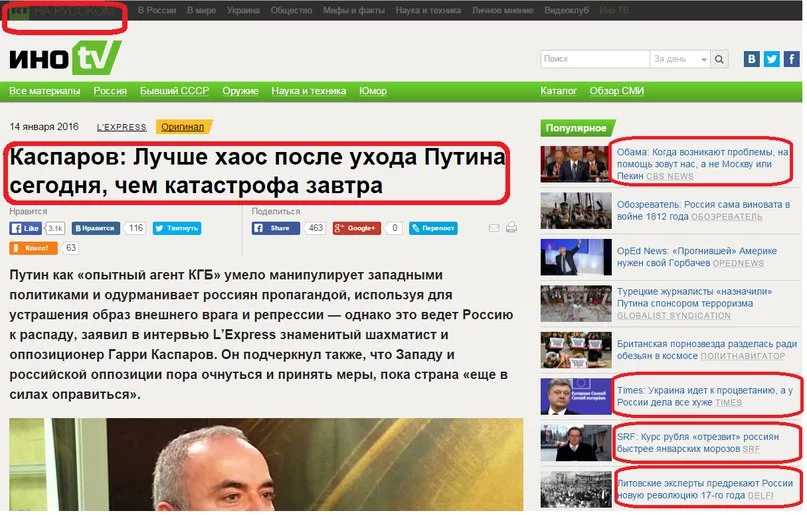
Task: Open the OpEd News Gorbachev article
Action: [697, 257]
